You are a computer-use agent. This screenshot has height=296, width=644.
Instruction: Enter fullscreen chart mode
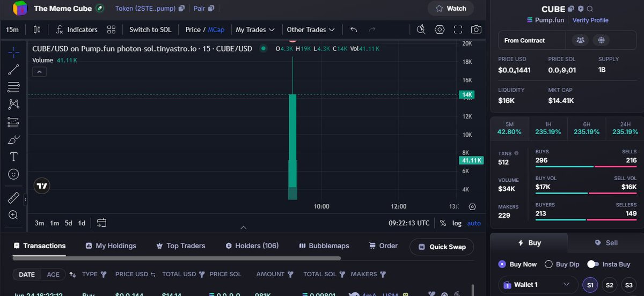[458, 29]
